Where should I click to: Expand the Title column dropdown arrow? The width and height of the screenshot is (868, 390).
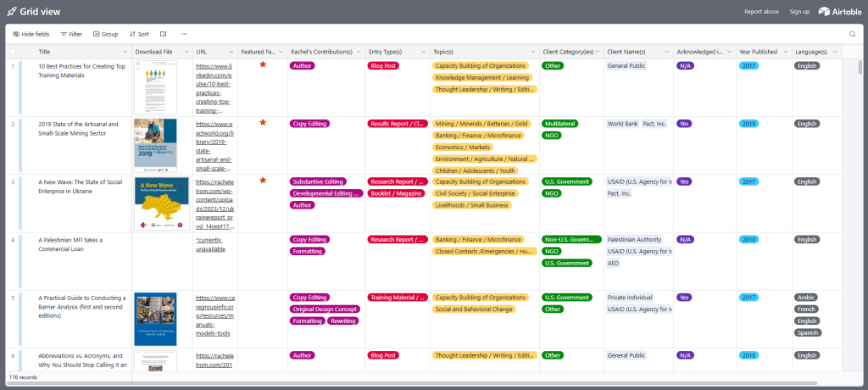[x=125, y=52]
